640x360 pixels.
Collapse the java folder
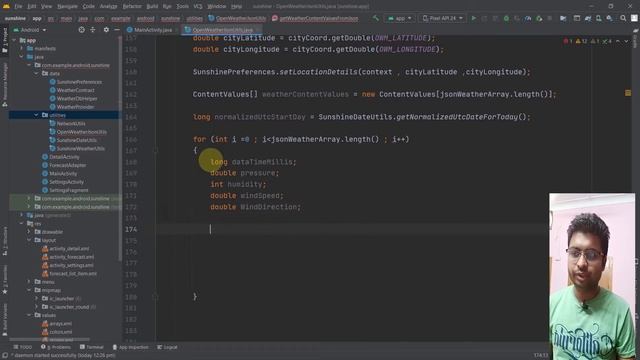click(22, 57)
